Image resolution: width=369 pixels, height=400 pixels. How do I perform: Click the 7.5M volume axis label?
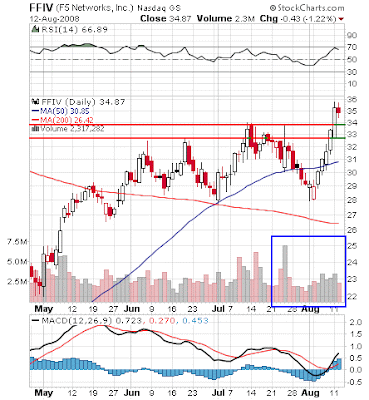17,242
